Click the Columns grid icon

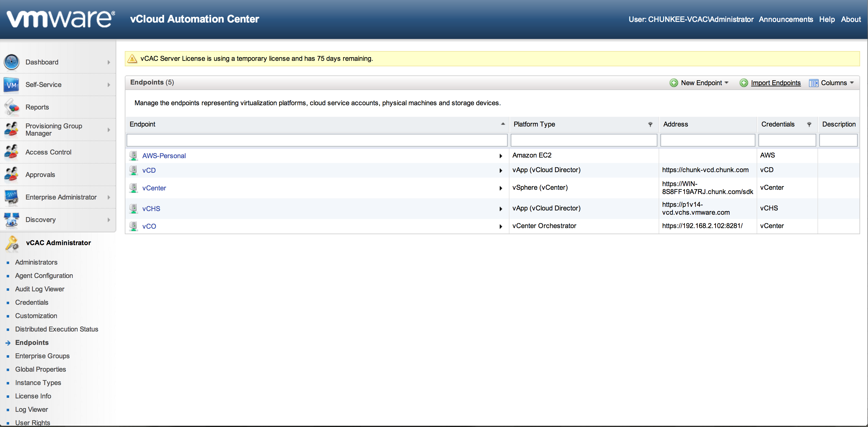[813, 83]
